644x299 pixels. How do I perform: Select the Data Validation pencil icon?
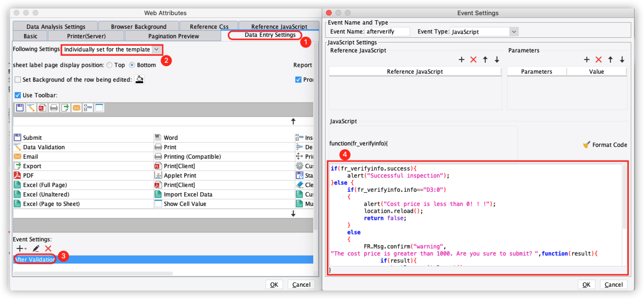point(31,107)
